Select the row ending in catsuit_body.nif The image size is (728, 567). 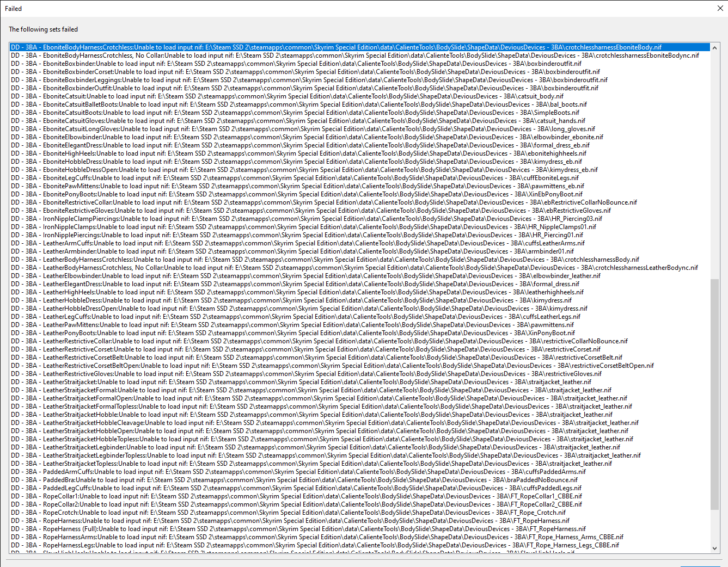tap(360, 96)
